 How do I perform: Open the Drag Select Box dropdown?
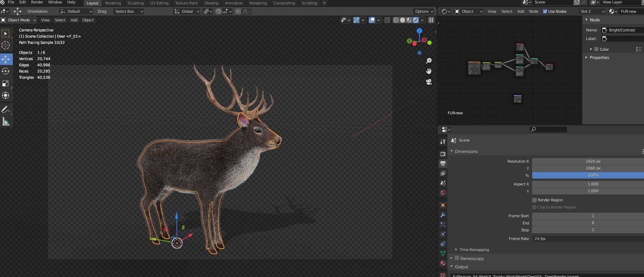coord(128,11)
